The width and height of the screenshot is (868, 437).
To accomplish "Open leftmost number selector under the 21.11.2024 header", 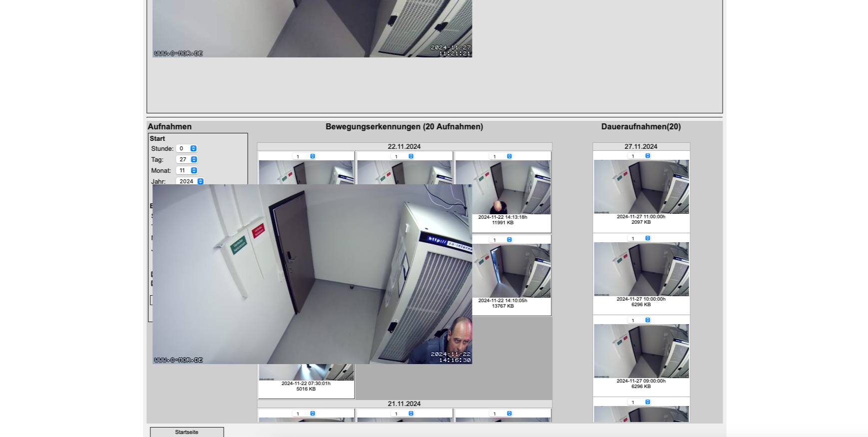I will click(x=305, y=414).
